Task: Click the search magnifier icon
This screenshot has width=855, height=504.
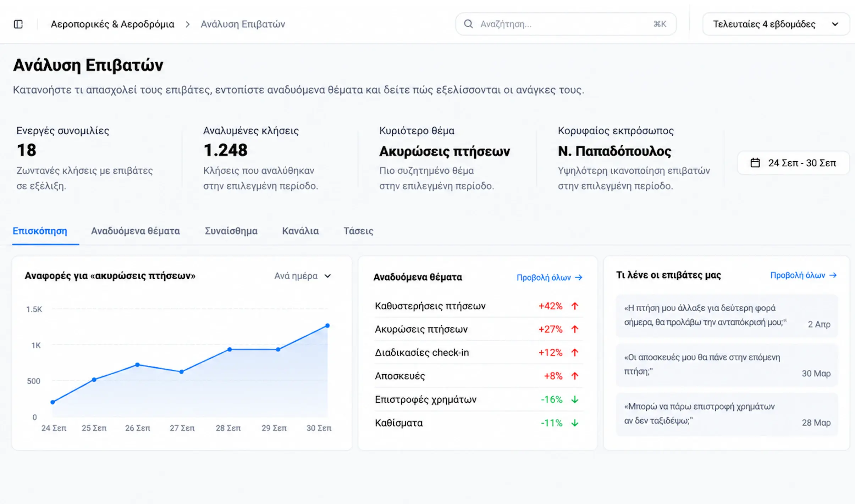Action: pos(468,24)
